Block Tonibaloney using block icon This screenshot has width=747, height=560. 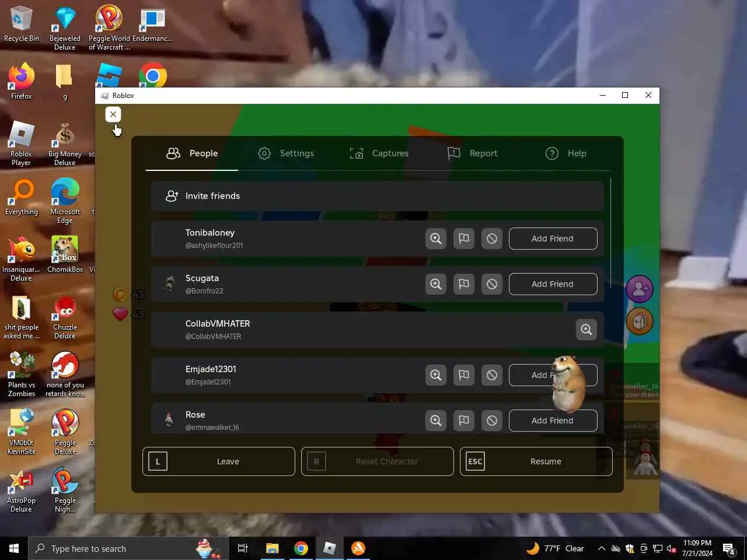click(492, 239)
